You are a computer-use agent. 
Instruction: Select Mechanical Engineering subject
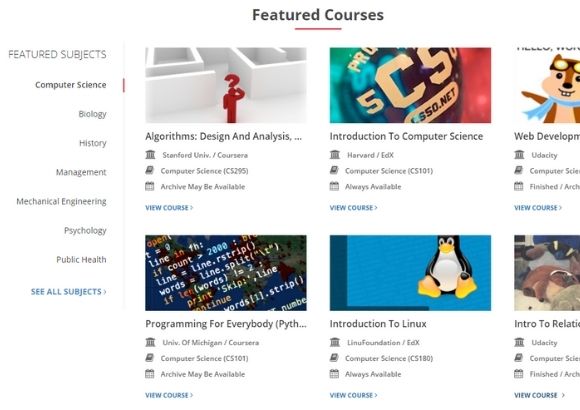pyautogui.click(x=61, y=201)
